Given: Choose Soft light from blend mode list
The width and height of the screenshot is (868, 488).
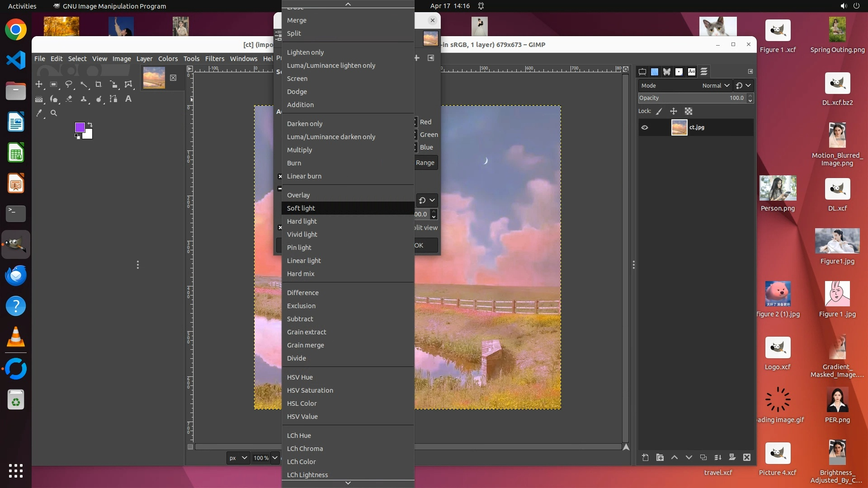Looking at the screenshot, I should [301, 208].
